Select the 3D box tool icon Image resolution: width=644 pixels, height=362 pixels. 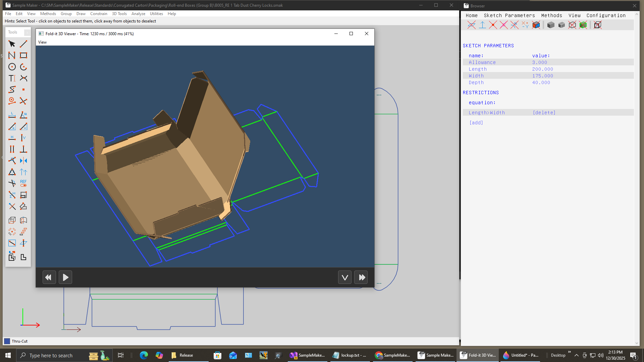(x=12, y=220)
